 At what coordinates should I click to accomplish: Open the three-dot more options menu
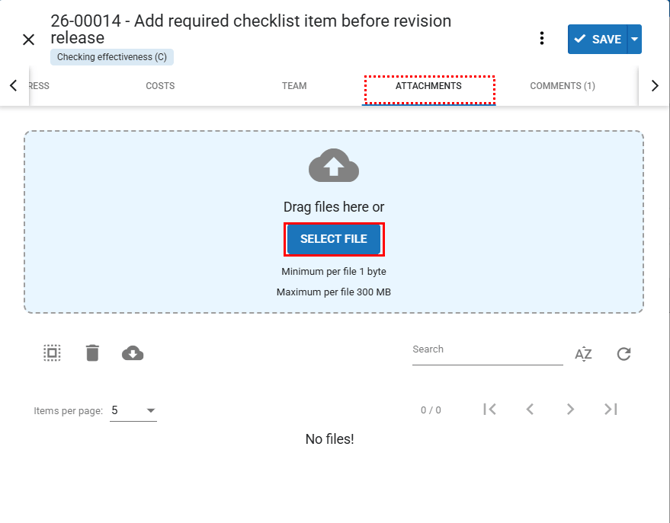coord(542,39)
